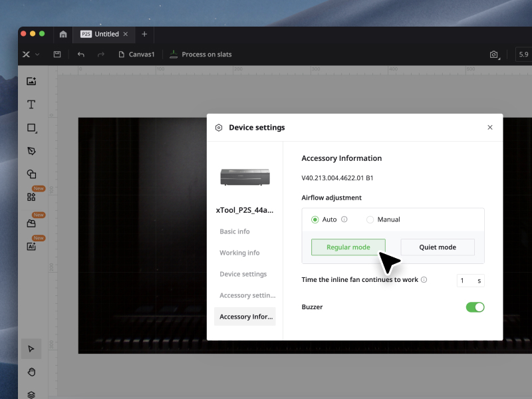The image size is (532, 399).
Task: Select the Manual airflow radio button
Action: [x=370, y=219]
